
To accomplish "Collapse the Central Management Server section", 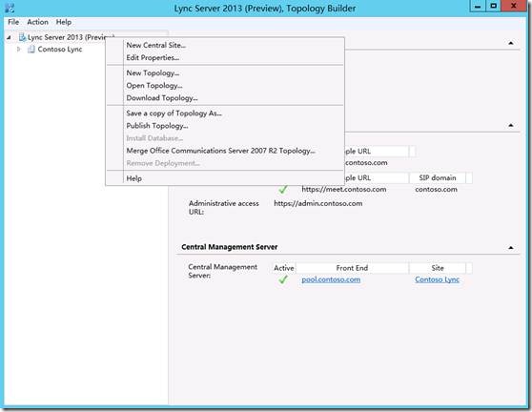I will (511, 248).
